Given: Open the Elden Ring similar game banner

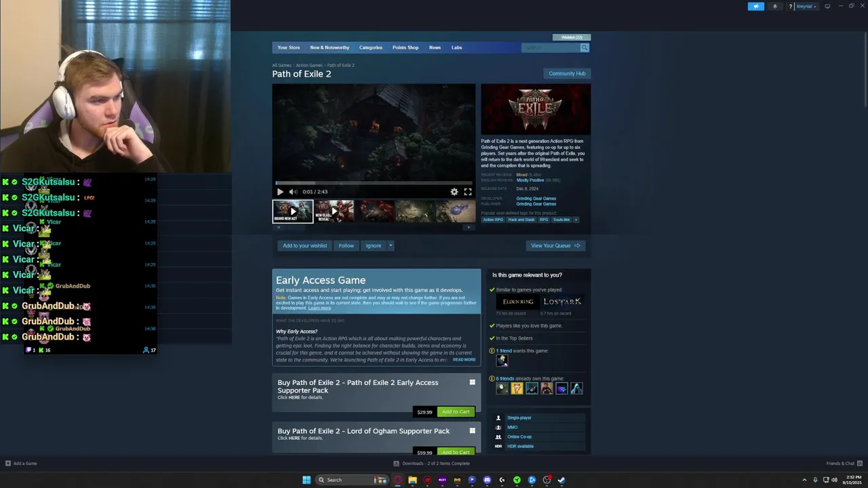Looking at the screenshot, I should (518, 302).
